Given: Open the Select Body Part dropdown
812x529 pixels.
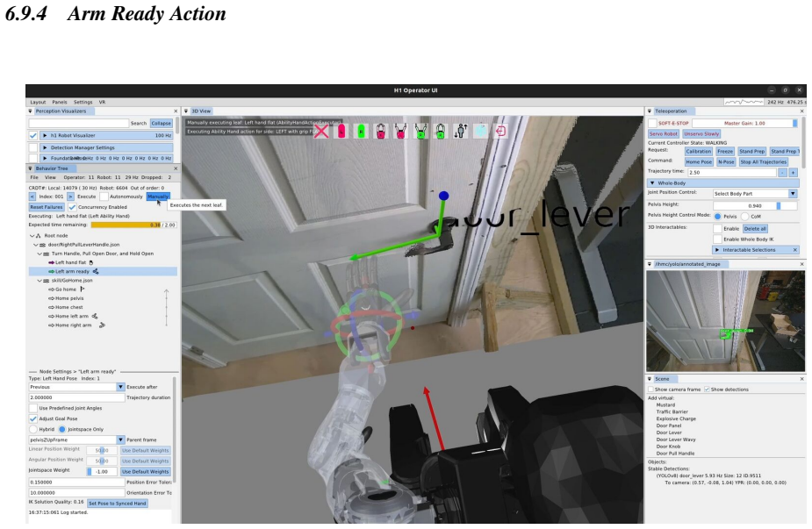Looking at the screenshot, I should coord(755,194).
